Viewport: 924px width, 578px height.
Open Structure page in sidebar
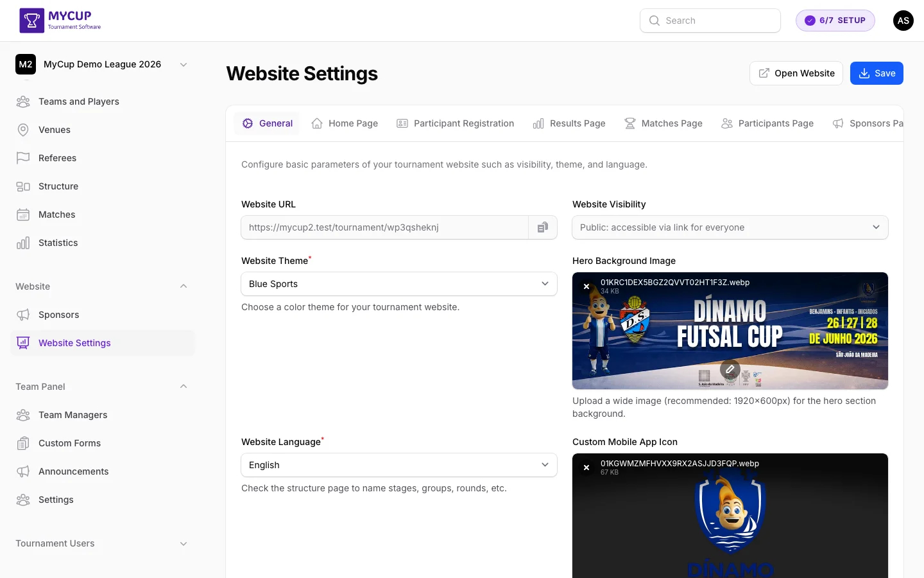coord(103,186)
